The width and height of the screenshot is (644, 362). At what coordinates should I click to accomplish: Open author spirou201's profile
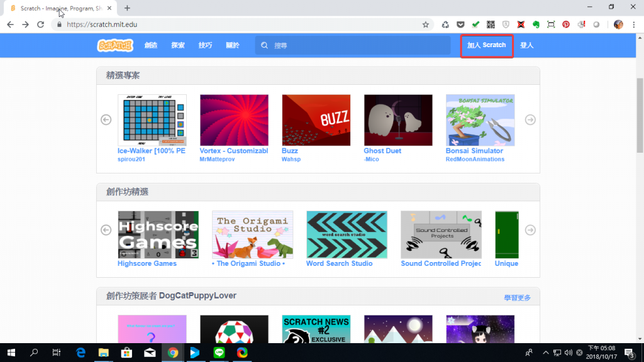click(x=131, y=159)
